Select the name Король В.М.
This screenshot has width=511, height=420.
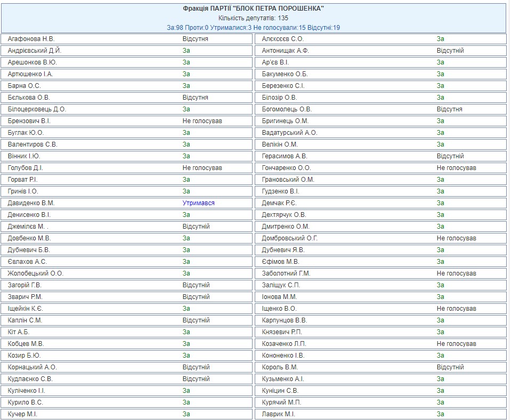pyautogui.click(x=280, y=367)
